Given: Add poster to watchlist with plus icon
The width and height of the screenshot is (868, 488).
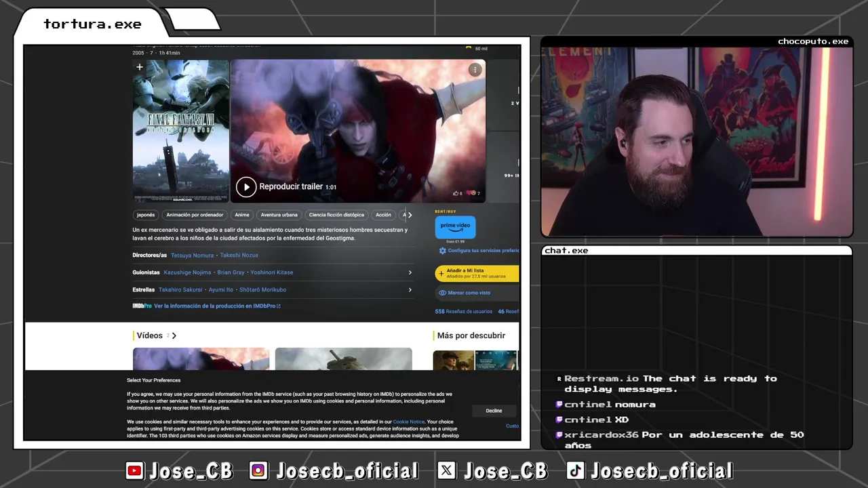Looking at the screenshot, I should coord(140,67).
